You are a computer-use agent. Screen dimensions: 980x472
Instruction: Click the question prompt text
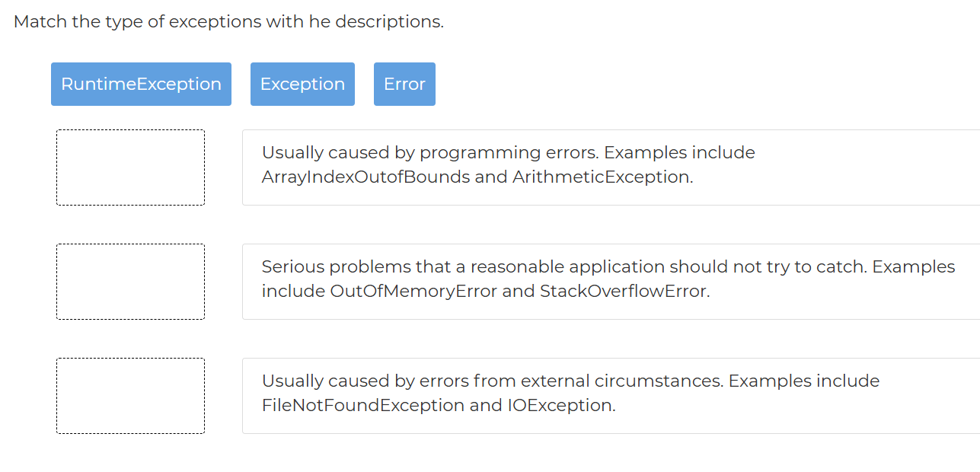tap(228, 21)
